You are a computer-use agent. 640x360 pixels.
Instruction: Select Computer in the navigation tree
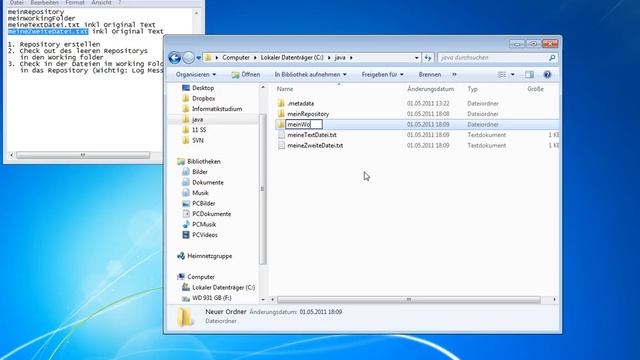click(x=201, y=277)
